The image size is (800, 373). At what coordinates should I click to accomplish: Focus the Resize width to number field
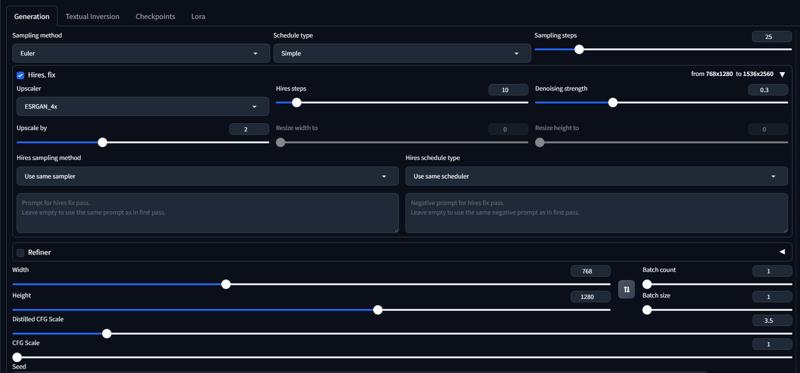[x=508, y=130]
